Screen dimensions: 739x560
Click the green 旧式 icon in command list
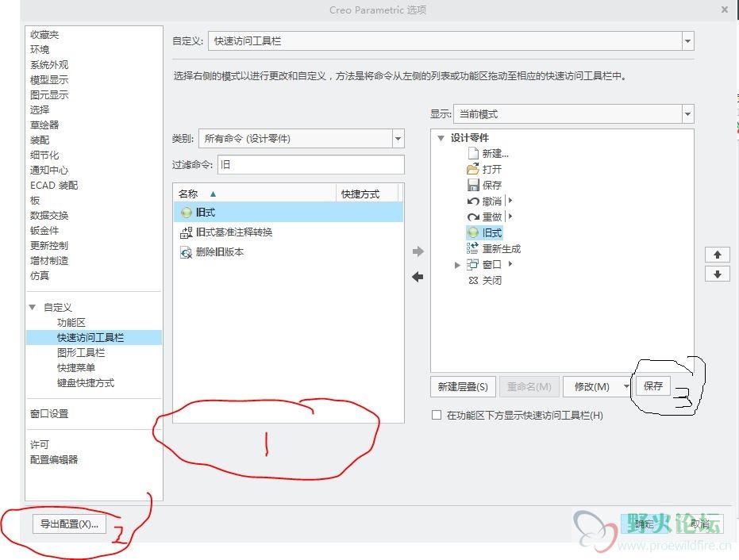187,213
